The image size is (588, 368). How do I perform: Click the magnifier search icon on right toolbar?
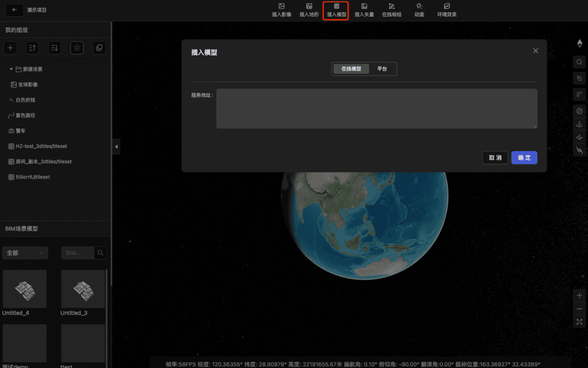(579, 62)
